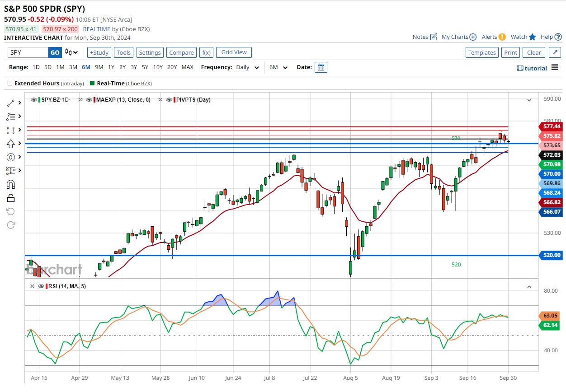Image resolution: width=566 pixels, height=392 pixels.
Task: Click the Clear button
Action: tap(534, 52)
